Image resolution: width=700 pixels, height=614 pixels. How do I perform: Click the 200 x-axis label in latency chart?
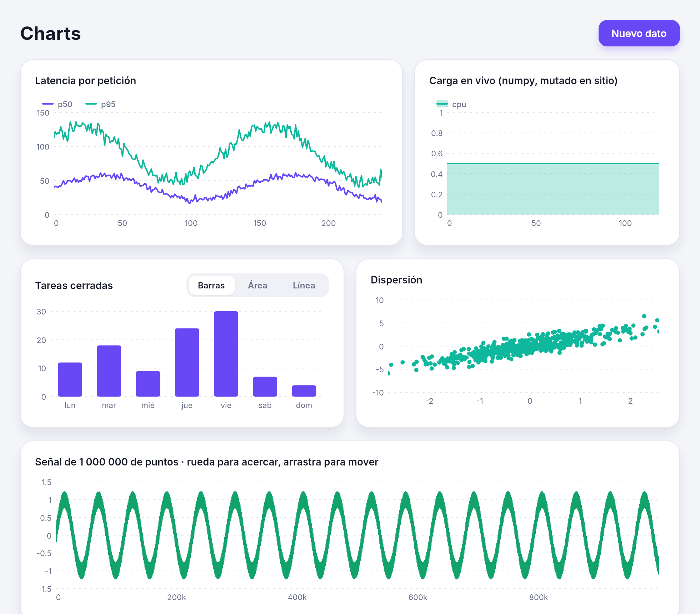click(329, 223)
